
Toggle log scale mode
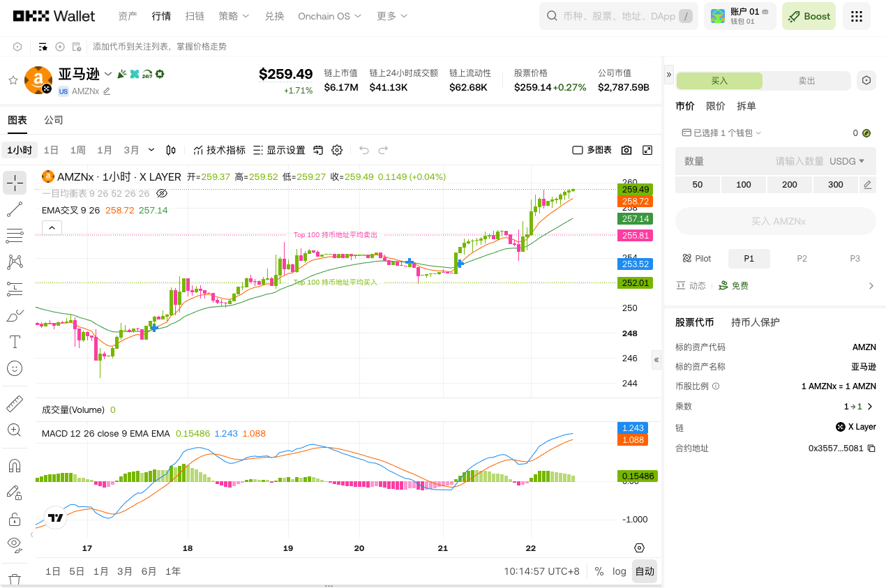pyautogui.click(x=620, y=571)
